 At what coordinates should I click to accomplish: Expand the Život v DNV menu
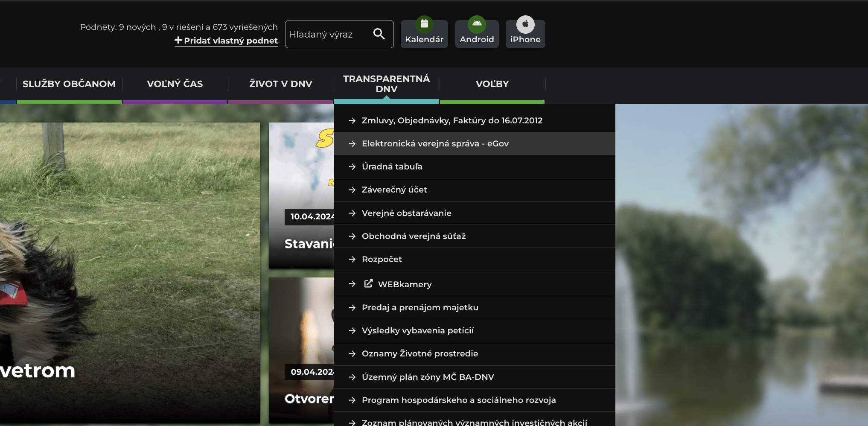tap(280, 84)
